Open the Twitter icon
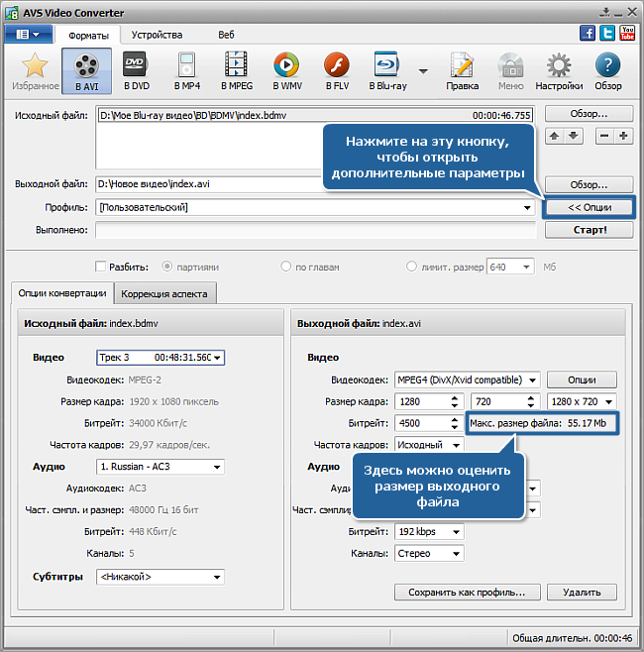The width and height of the screenshot is (644, 652). point(607,33)
